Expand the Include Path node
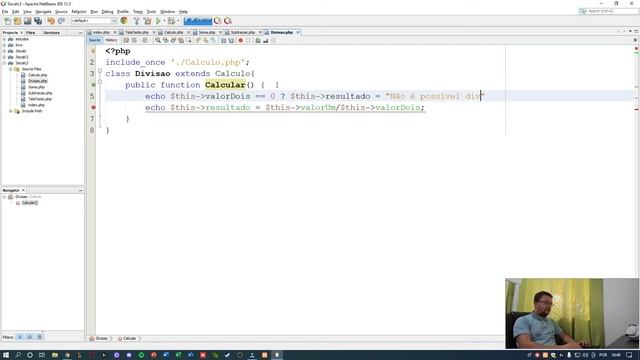 11,111
